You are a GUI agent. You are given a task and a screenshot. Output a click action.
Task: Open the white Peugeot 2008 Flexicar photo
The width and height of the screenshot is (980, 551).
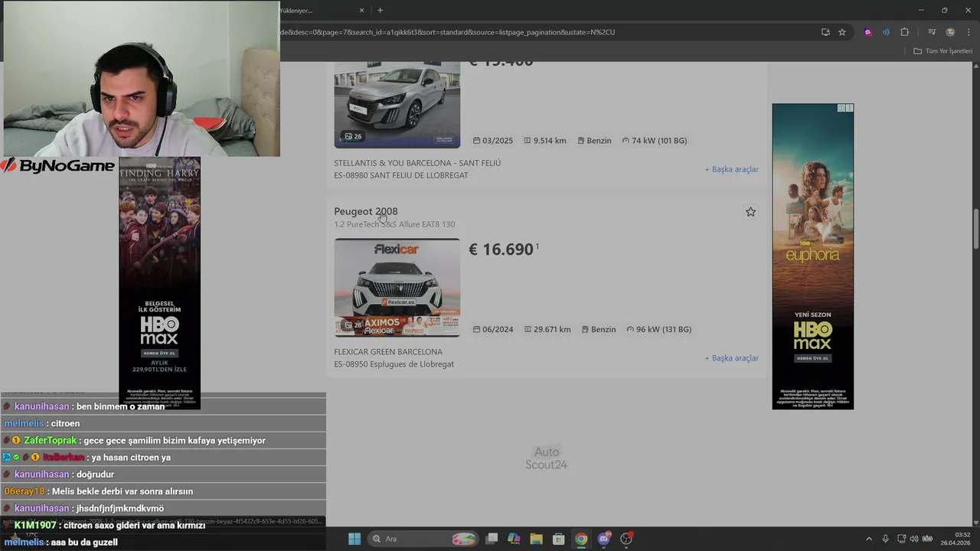coord(397,288)
